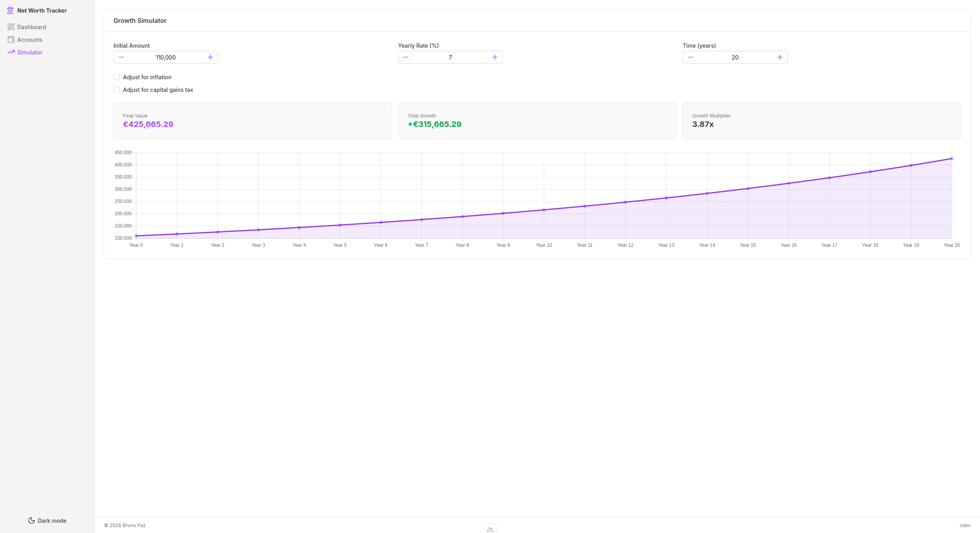
Task: Decrease Time in years with minus
Action: [691, 57]
